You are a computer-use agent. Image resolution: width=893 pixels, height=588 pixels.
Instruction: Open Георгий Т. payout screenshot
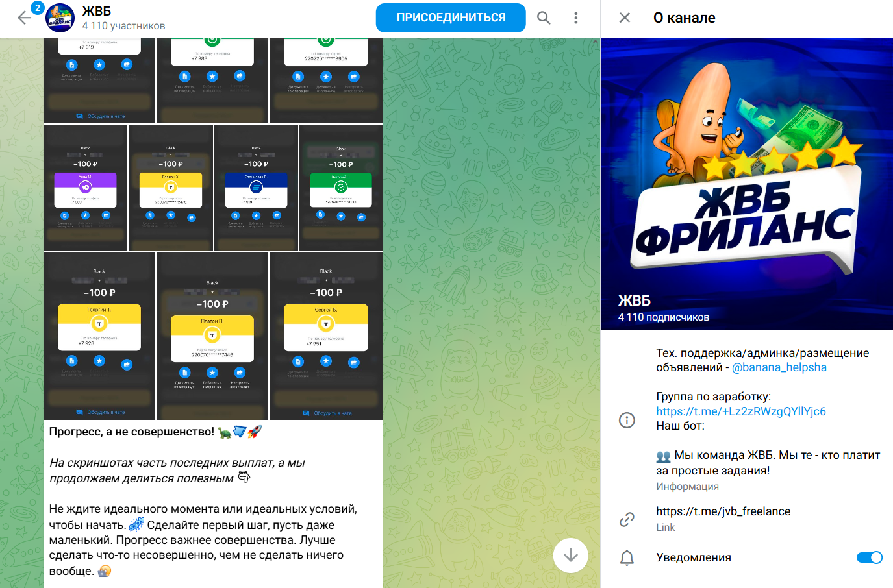point(99,336)
